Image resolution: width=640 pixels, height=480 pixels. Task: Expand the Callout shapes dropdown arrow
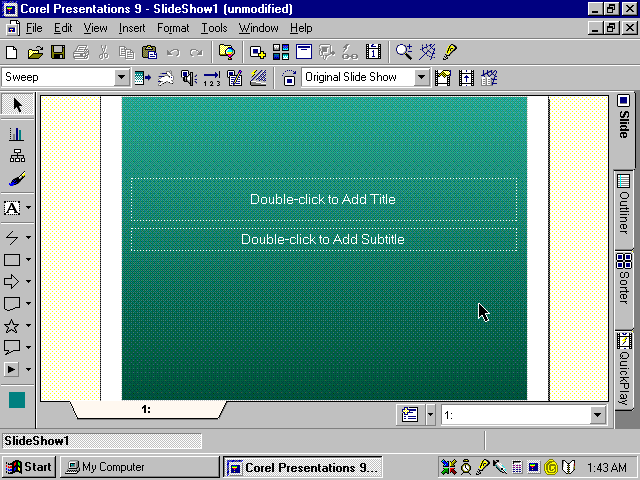pos(28,347)
